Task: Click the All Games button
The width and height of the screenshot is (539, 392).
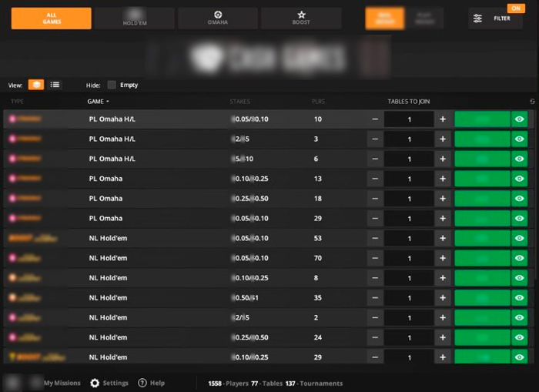Action: tap(52, 18)
